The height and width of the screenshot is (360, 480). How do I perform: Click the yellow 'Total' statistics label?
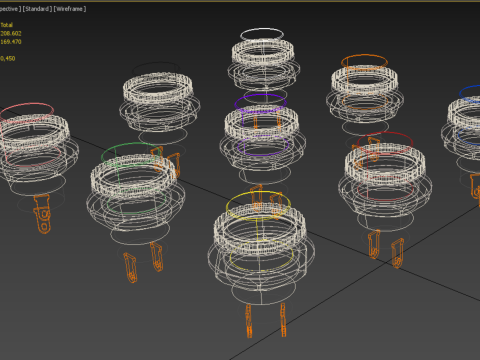pos(7,25)
